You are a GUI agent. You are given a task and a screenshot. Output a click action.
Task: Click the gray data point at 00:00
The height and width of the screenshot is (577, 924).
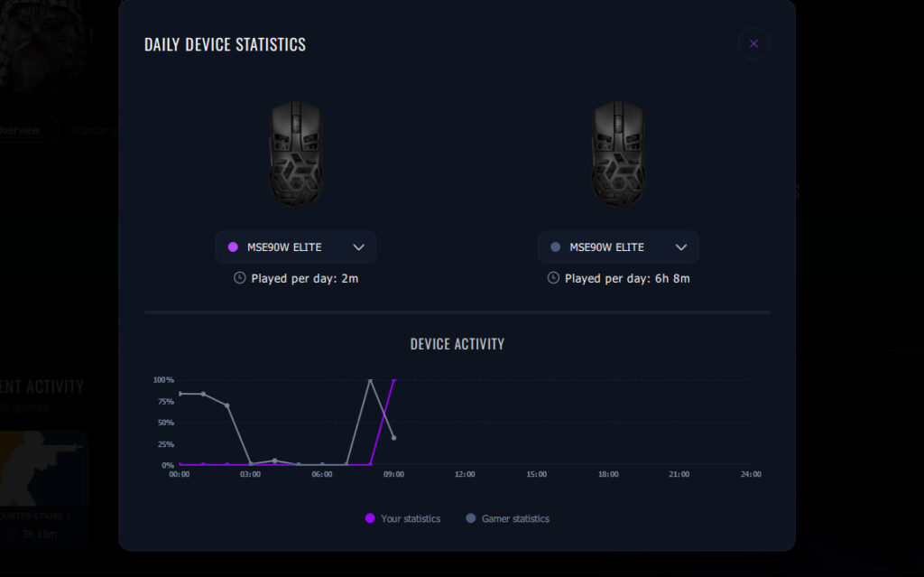click(x=180, y=394)
